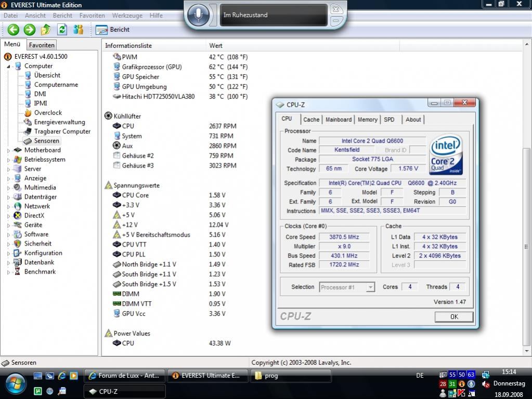The width and height of the screenshot is (532, 399).
Task: Click the refresh toolbar icon
Action: coord(62,30)
